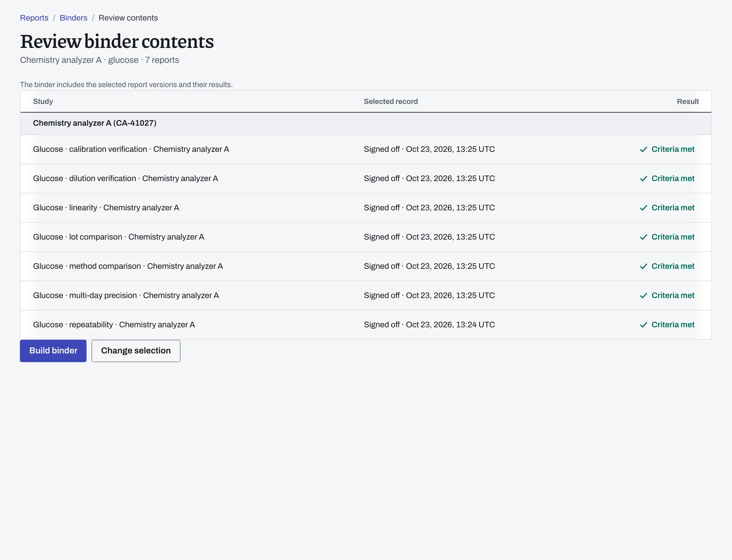Select 'Glucose · calibration verification · Chemistry analyzer A'
This screenshot has height=560, width=732.
pyautogui.click(x=131, y=149)
